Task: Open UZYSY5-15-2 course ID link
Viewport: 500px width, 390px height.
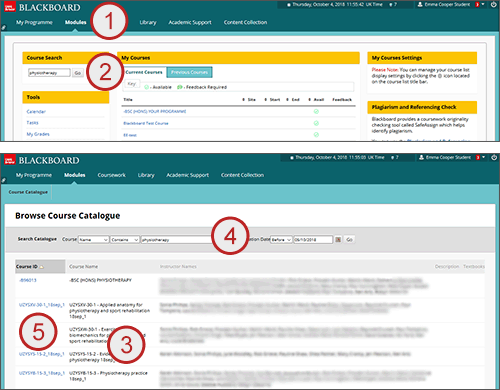Action: coord(42,354)
